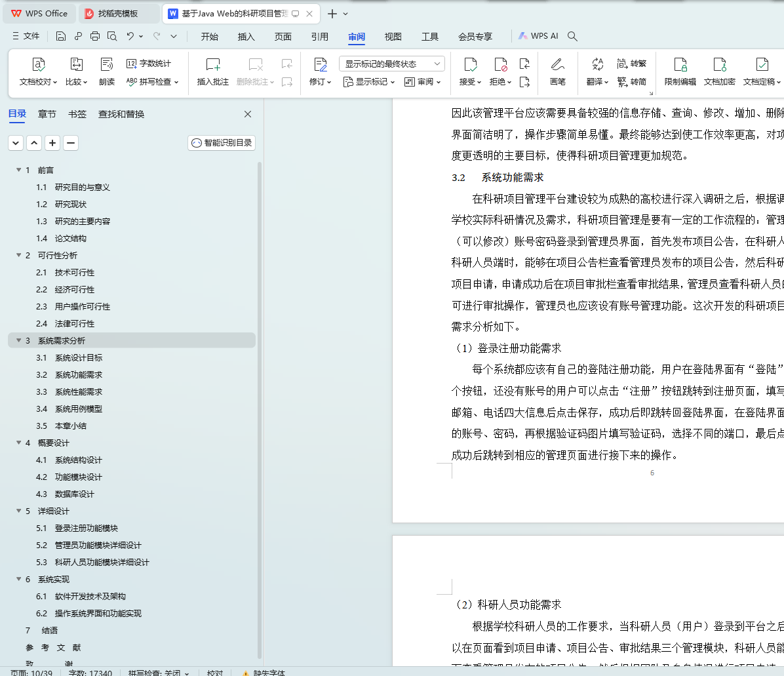Switch to the 页面 ribbon tab
Viewport: 784px width, 676px height.
point(283,37)
